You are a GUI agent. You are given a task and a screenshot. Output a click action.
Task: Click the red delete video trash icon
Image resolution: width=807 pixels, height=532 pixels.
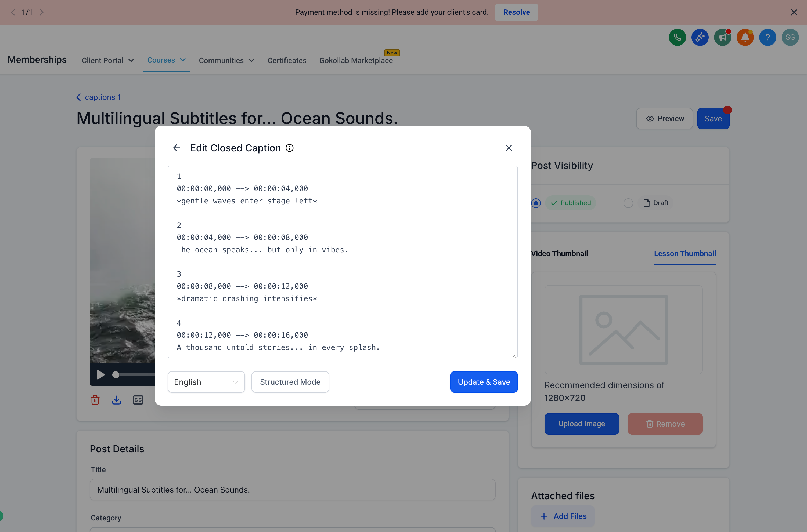pyautogui.click(x=95, y=400)
